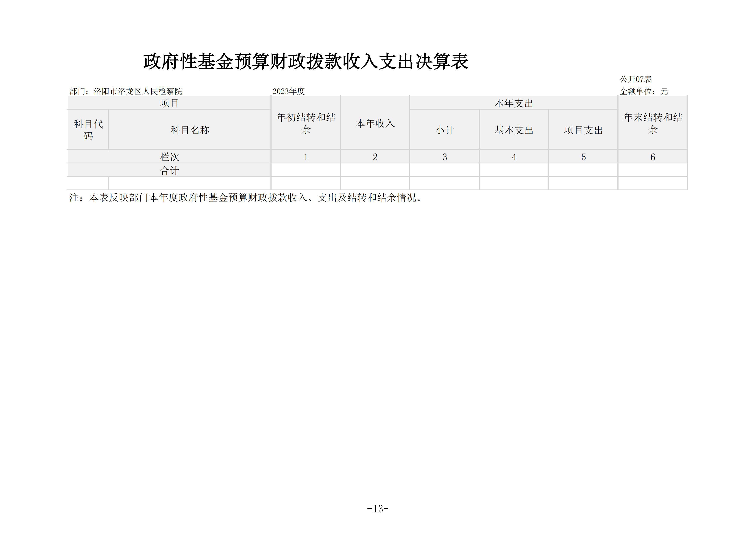Screen dimensions: 756x534
Task: Select the 公开07表 label
Action: click(x=636, y=79)
